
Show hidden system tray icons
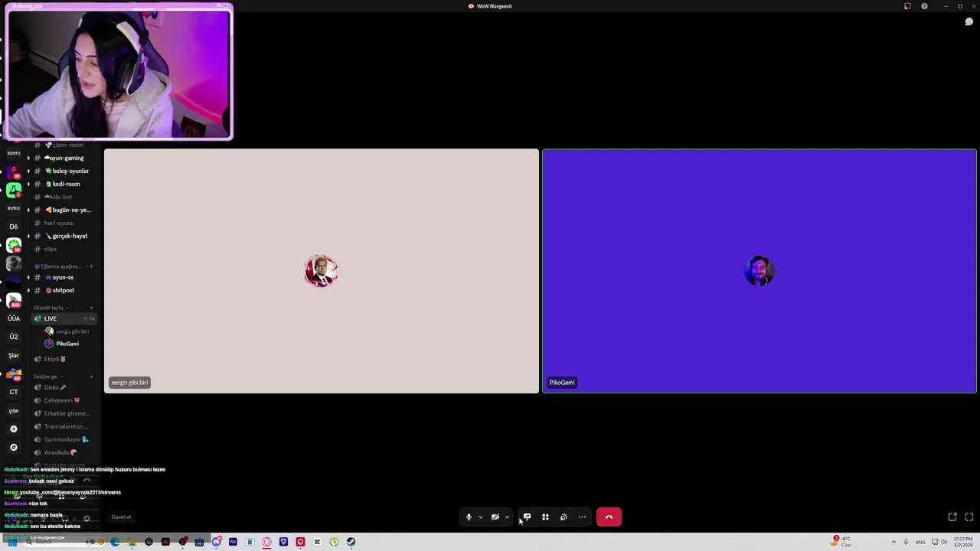(893, 542)
